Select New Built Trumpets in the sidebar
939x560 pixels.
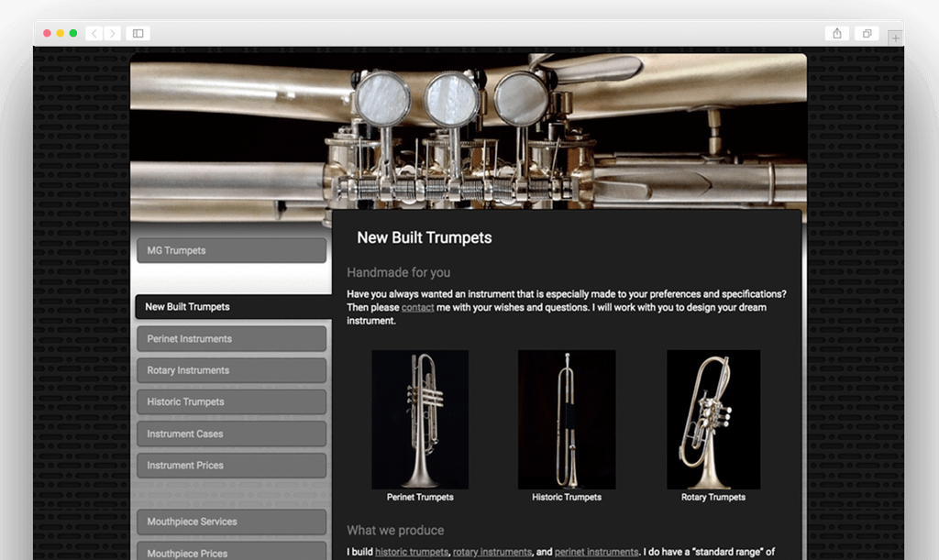pos(234,306)
